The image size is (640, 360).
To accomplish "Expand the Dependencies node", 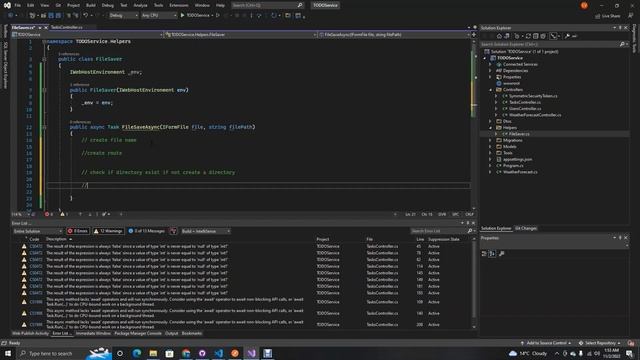I will point(490,71).
